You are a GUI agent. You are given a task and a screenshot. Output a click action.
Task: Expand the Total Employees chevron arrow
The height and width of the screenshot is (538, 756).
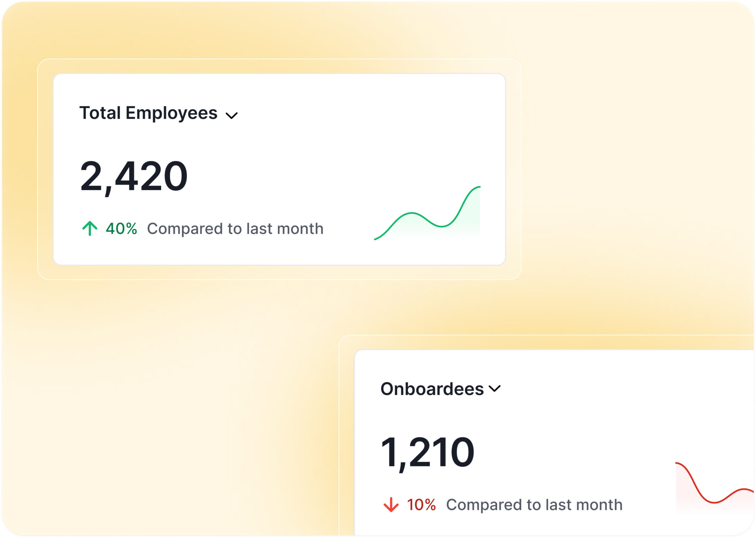pyautogui.click(x=232, y=116)
